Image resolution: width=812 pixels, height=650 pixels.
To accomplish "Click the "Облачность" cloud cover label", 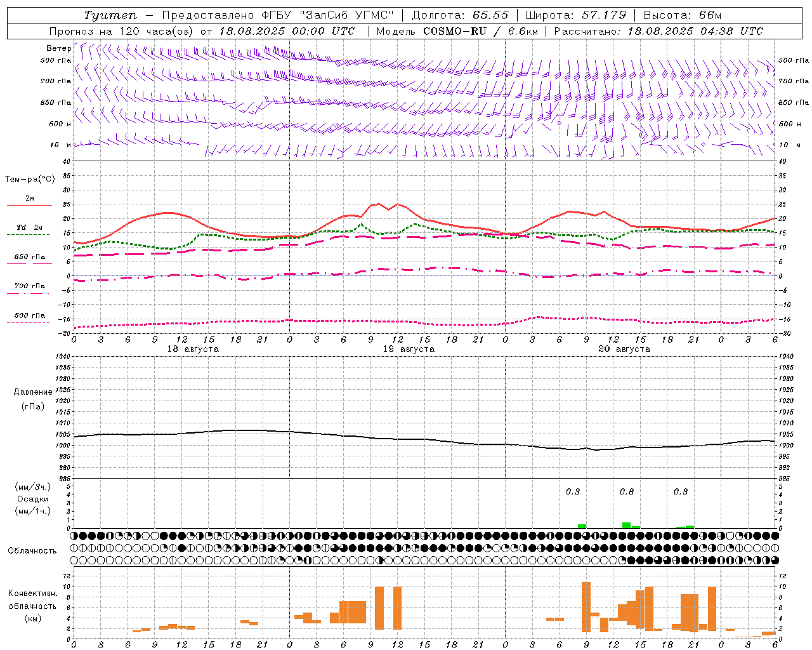I will (32, 550).
